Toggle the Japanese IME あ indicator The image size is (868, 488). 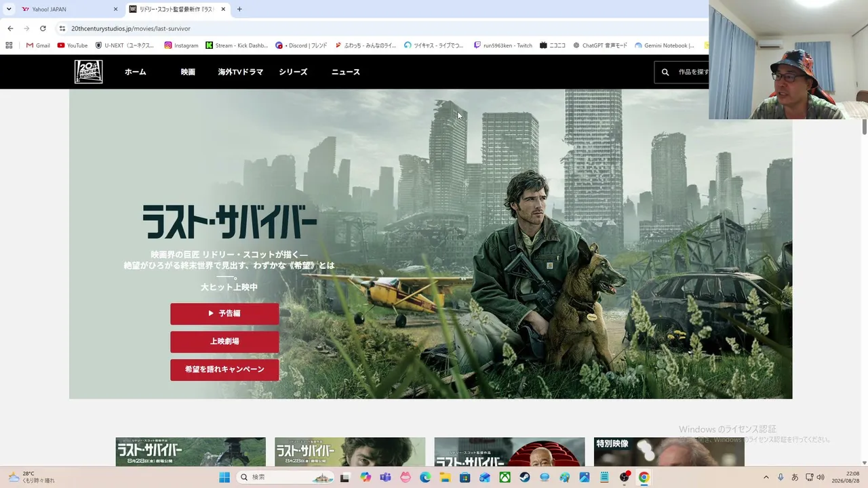795,477
